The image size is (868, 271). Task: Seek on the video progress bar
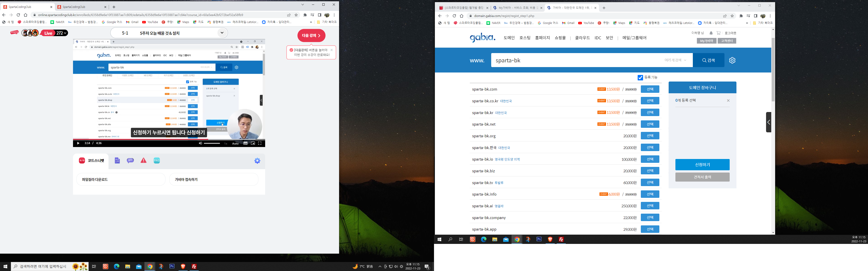coord(169,139)
